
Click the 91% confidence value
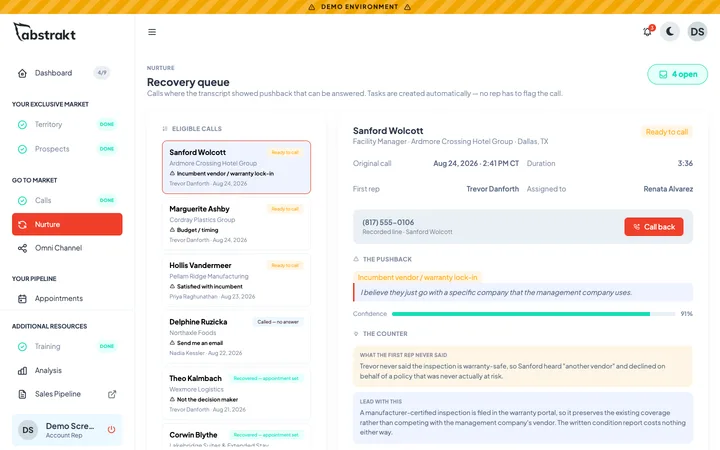tap(686, 314)
